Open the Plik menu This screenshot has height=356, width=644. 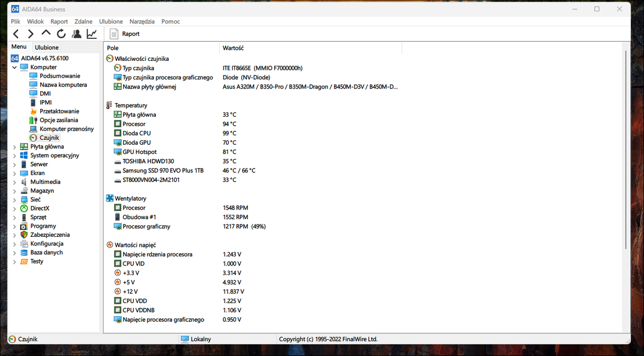pos(16,22)
